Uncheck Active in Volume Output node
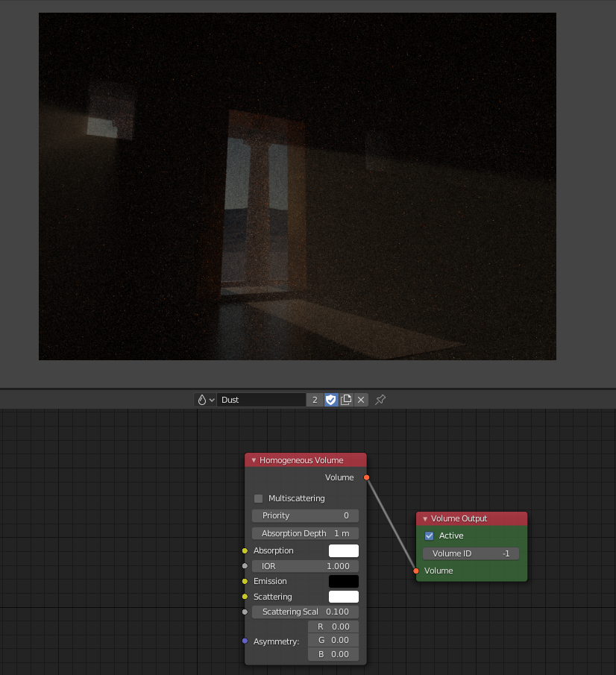 click(x=429, y=536)
